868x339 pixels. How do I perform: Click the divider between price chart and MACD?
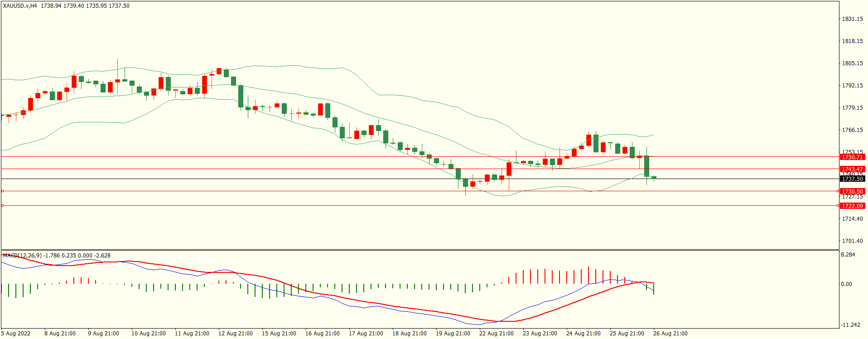[x=420, y=250]
